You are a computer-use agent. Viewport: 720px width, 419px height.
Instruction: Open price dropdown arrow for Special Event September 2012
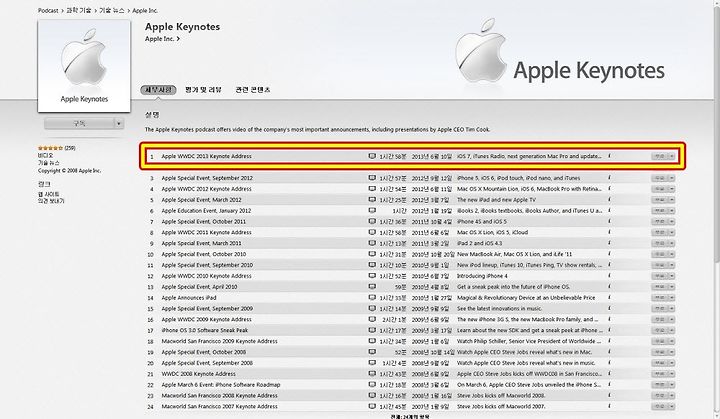pos(672,178)
